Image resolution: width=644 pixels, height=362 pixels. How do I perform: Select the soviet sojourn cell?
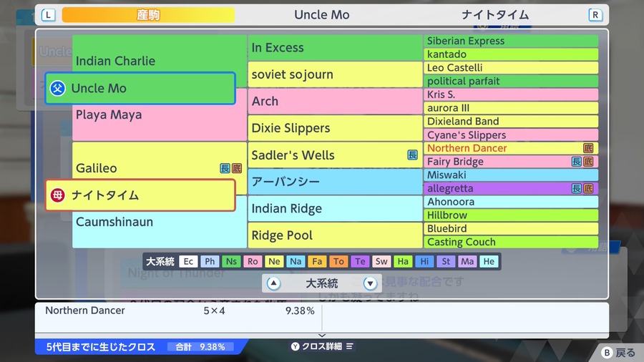click(x=335, y=74)
